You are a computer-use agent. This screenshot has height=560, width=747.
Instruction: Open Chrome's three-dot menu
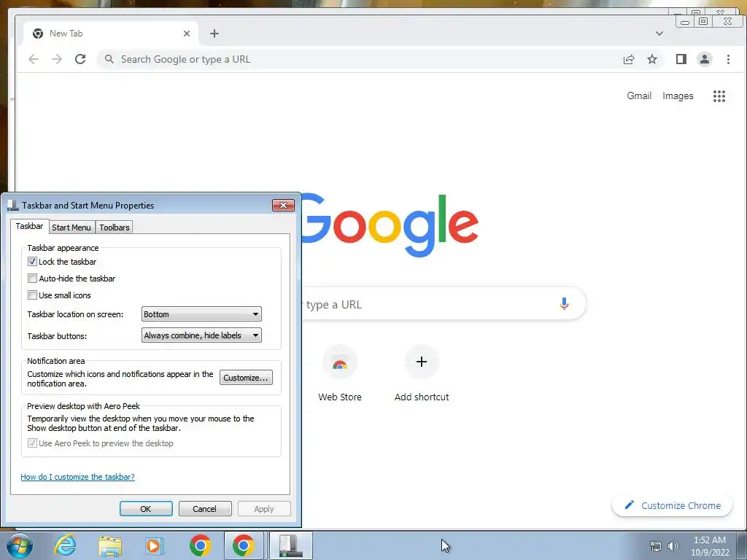click(728, 59)
